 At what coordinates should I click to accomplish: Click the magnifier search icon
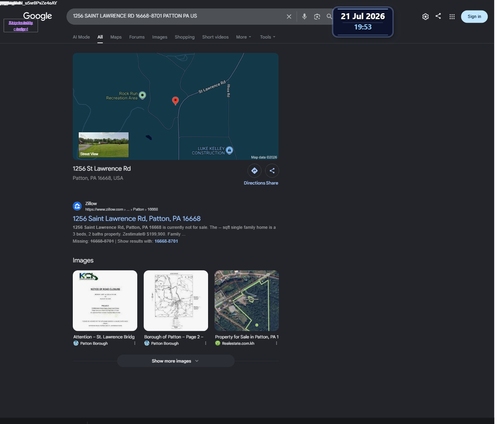pos(329,16)
